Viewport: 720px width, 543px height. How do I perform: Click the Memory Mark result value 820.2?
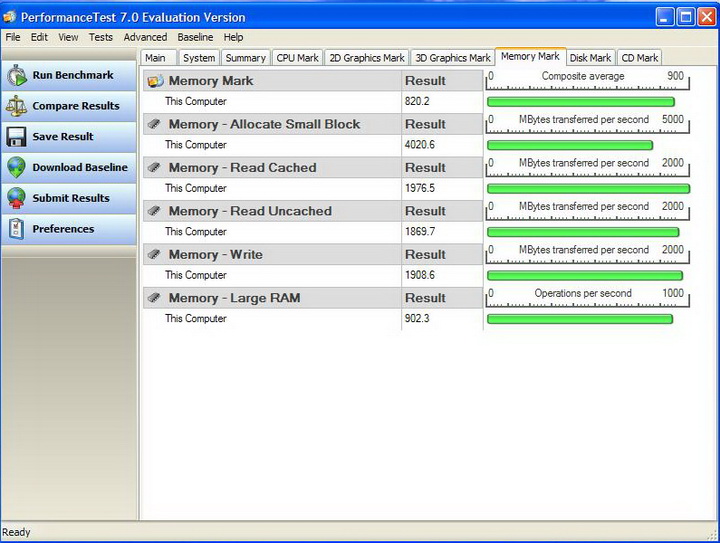(x=417, y=101)
